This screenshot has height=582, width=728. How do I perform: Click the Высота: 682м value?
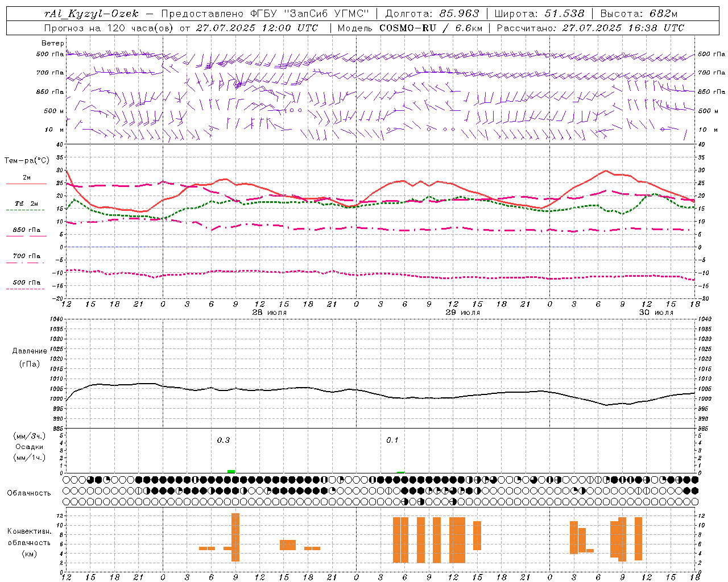pyautogui.click(x=639, y=14)
